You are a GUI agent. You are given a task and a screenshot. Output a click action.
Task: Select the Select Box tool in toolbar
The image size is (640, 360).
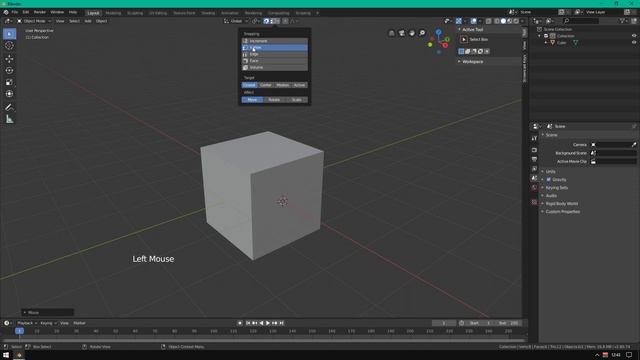point(9,34)
